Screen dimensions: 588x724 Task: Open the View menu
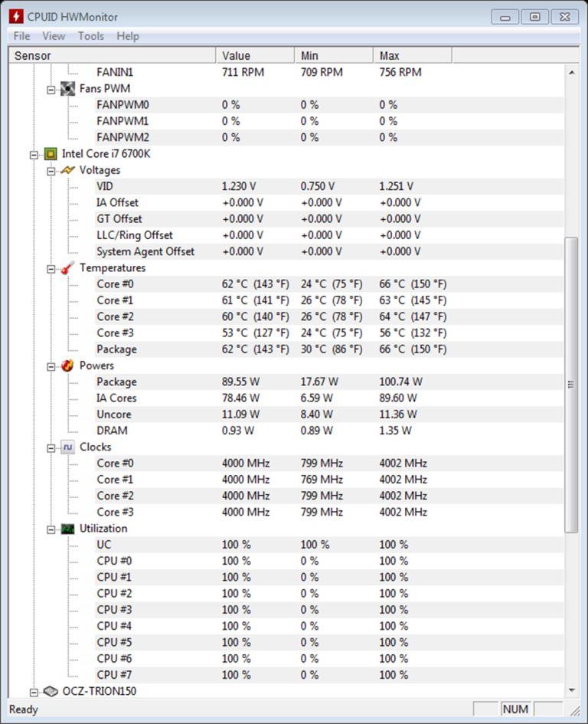[x=54, y=36]
